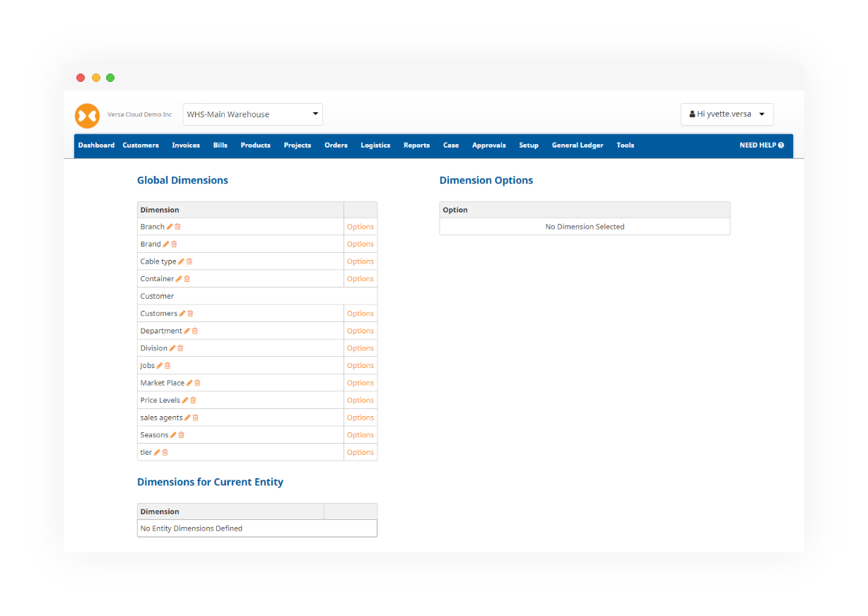The width and height of the screenshot is (868, 616).
Task: Trash the Department dimension
Action: (195, 331)
